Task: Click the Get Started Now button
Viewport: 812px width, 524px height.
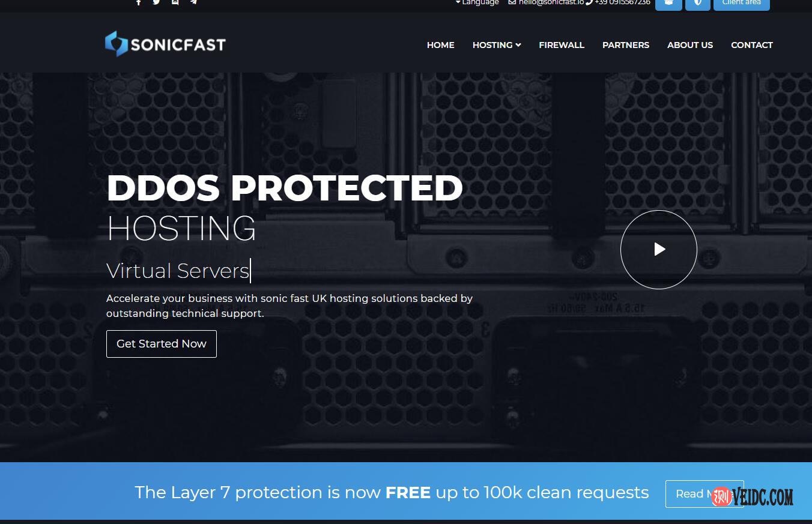Action: coord(162,344)
